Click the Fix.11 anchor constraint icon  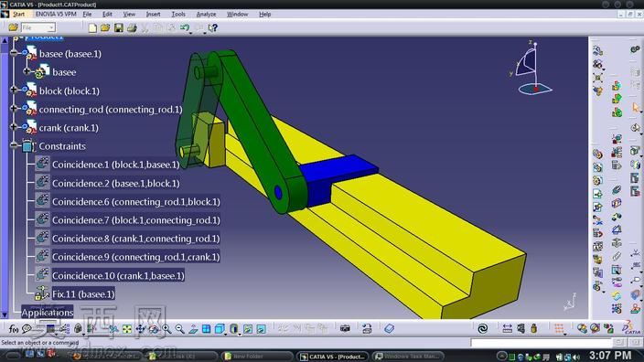point(42,293)
